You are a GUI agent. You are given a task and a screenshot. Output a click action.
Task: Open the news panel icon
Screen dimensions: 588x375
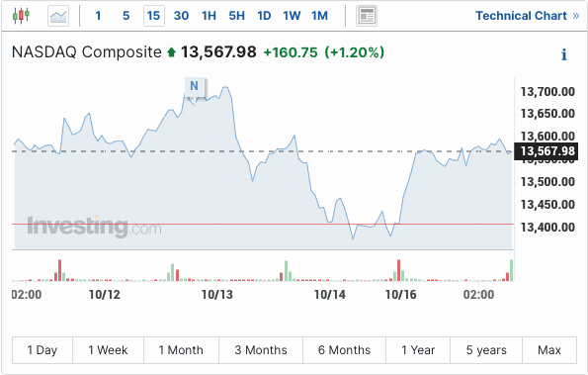coord(367,16)
